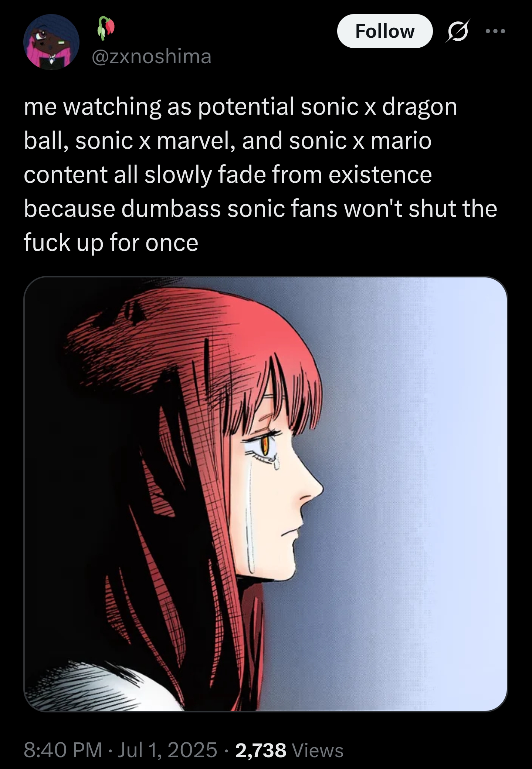This screenshot has width=532, height=769.
Task: Open the three-dot more options menu
Action: 495,31
